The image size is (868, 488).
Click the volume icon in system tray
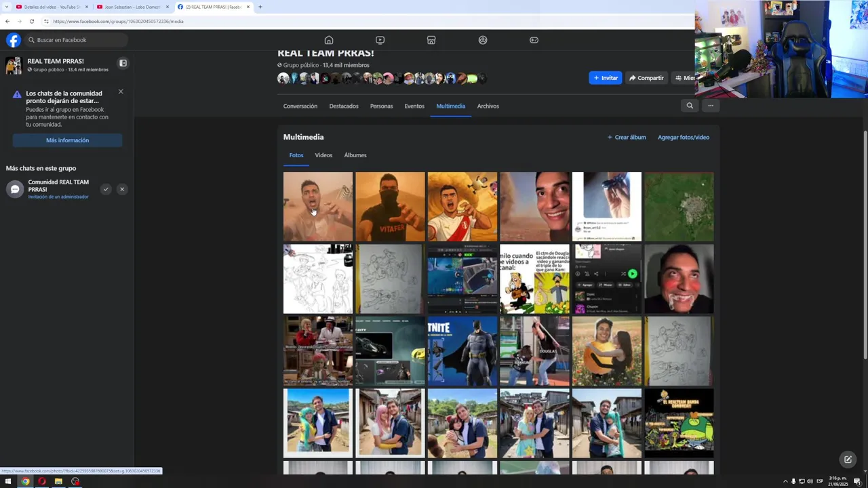[x=810, y=481]
